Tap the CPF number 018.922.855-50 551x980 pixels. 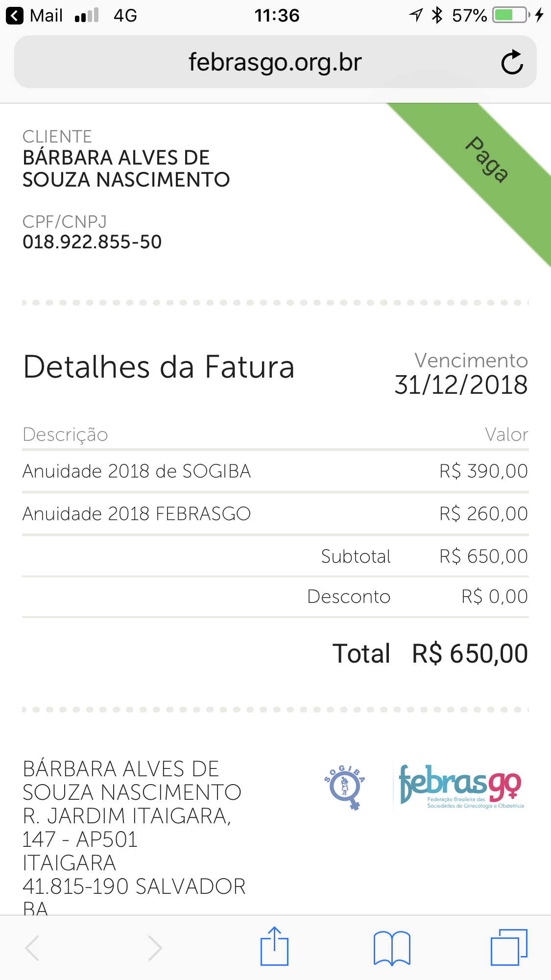tap(92, 242)
